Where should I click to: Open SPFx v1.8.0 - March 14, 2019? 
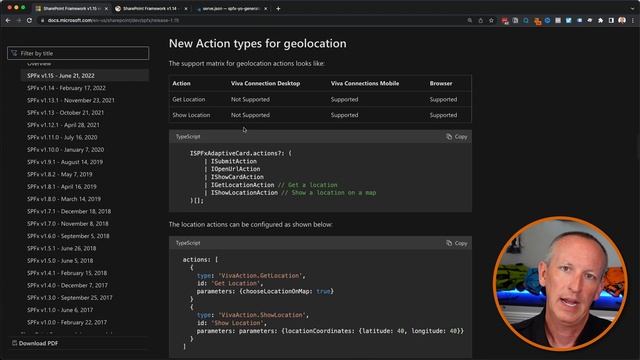click(64, 199)
